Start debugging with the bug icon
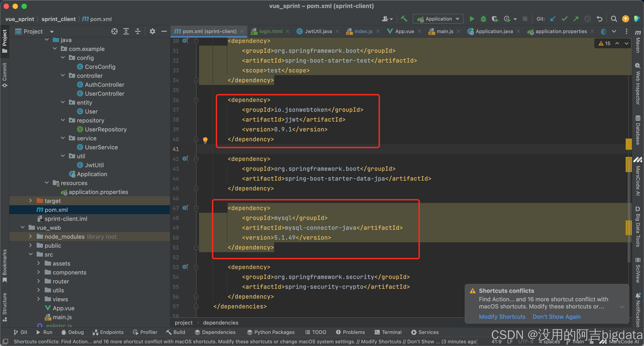The image size is (644, 346). (x=483, y=19)
